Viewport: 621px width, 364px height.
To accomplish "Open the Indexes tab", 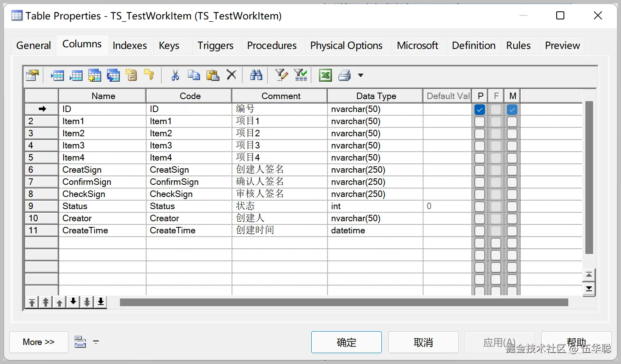I will pos(130,45).
